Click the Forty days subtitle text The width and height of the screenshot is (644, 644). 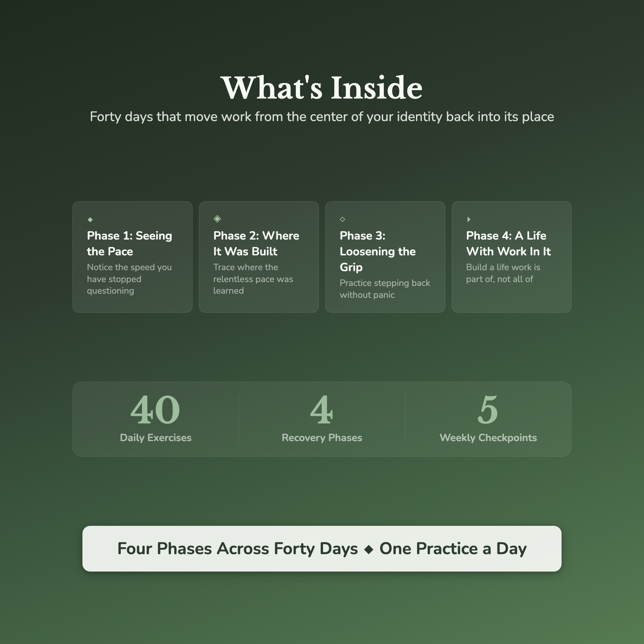[x=322, y=117]
